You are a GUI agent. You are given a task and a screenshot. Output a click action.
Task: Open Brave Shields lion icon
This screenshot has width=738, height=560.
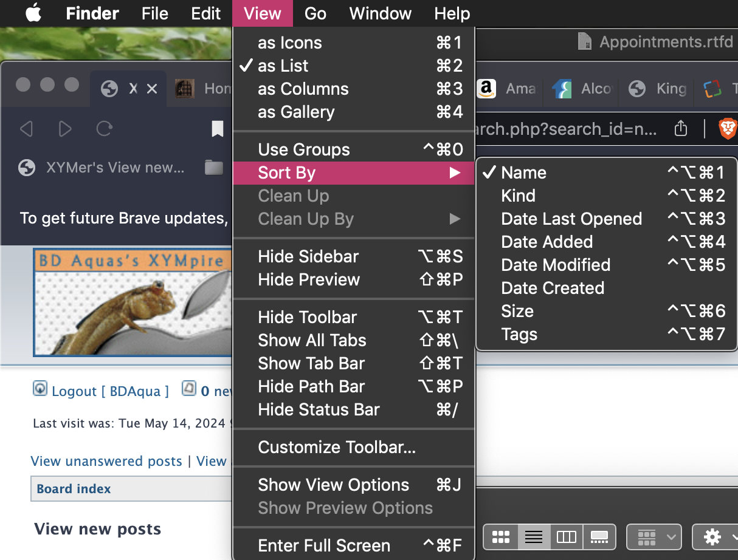point(727,129)
